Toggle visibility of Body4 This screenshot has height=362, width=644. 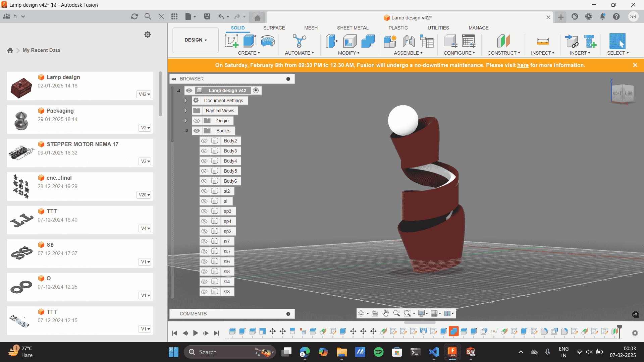coord(204,161)
